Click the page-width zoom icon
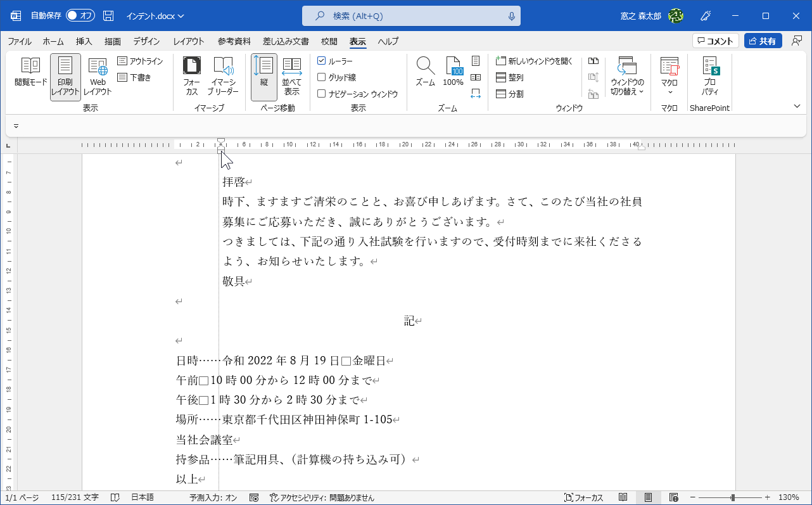The height and width of the screenshot is (505, 812). coord(476,94)
